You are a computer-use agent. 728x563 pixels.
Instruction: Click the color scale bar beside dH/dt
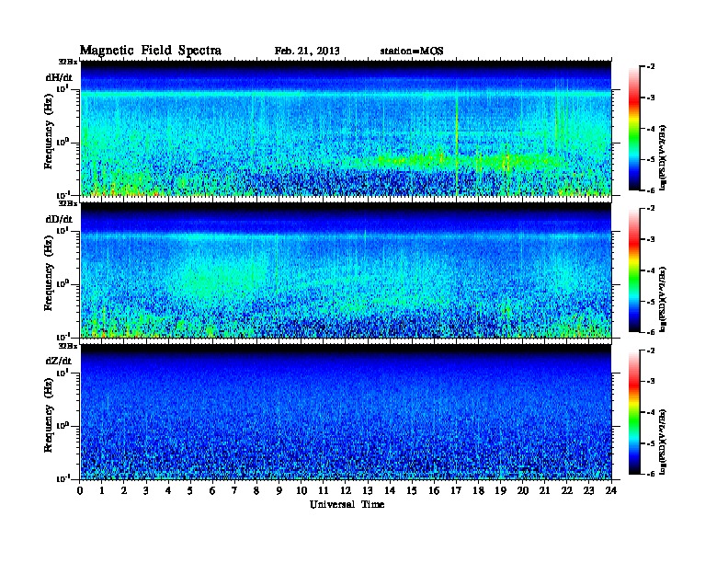pos(634,129)
